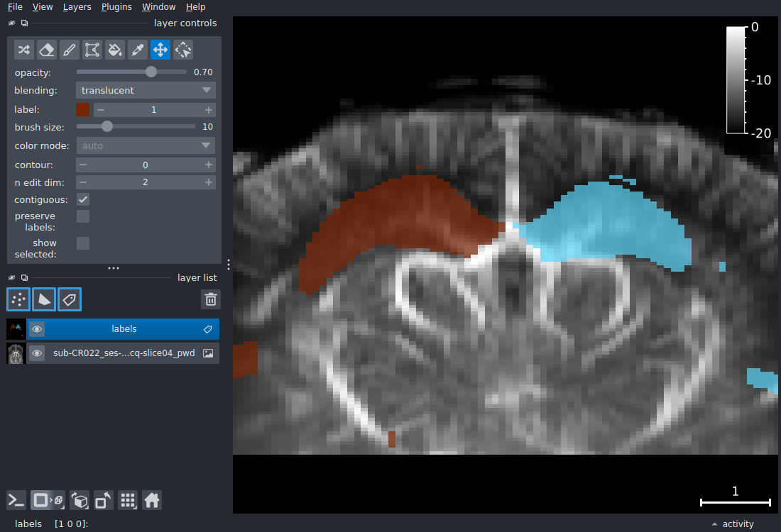Open the Plugins menu

point(116,7)
